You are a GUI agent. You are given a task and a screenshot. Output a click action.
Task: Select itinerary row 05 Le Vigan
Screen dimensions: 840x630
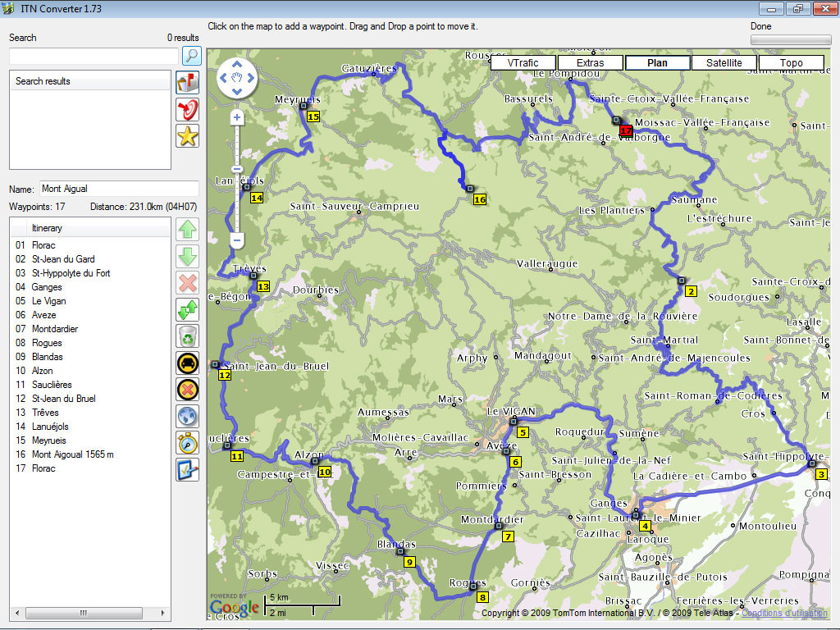pyautogui.click(x=90, y=301)
